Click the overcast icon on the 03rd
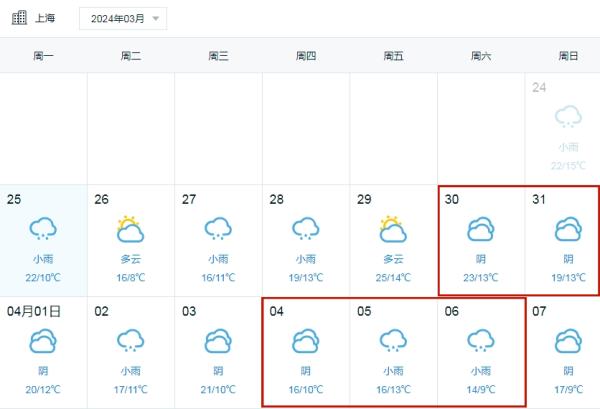This screenshot has height=409, width=600. (218, 343)
